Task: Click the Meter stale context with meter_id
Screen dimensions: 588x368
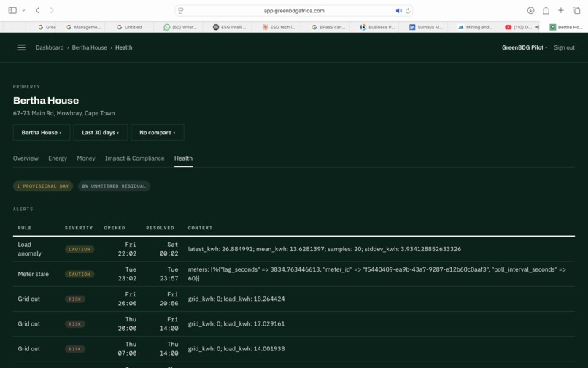Action: click(377, 274)
